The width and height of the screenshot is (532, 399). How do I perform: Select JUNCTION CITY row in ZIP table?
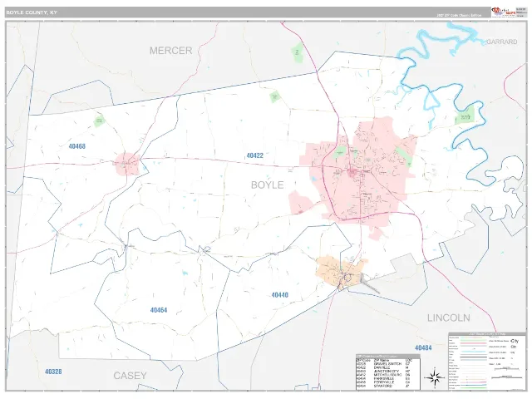[388, 372]
